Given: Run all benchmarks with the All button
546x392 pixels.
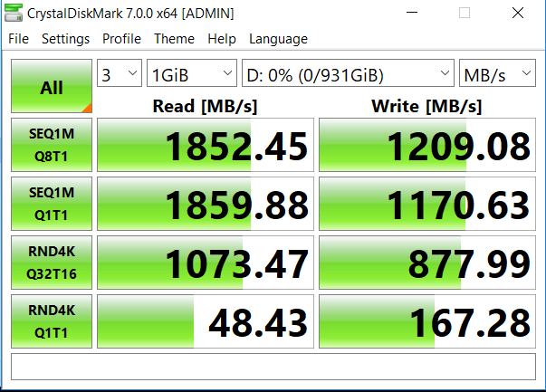Looking at the screenshot, I should [52, 86].
